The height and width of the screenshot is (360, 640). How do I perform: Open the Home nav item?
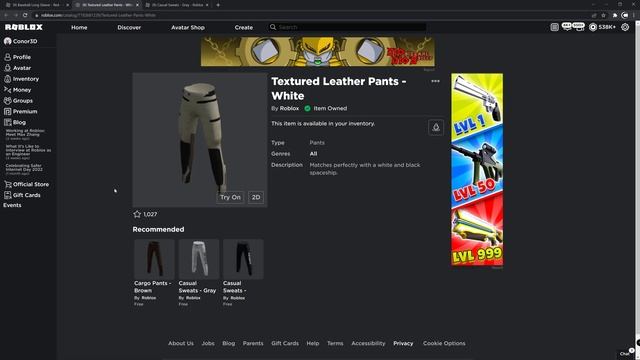coord(79,27)
